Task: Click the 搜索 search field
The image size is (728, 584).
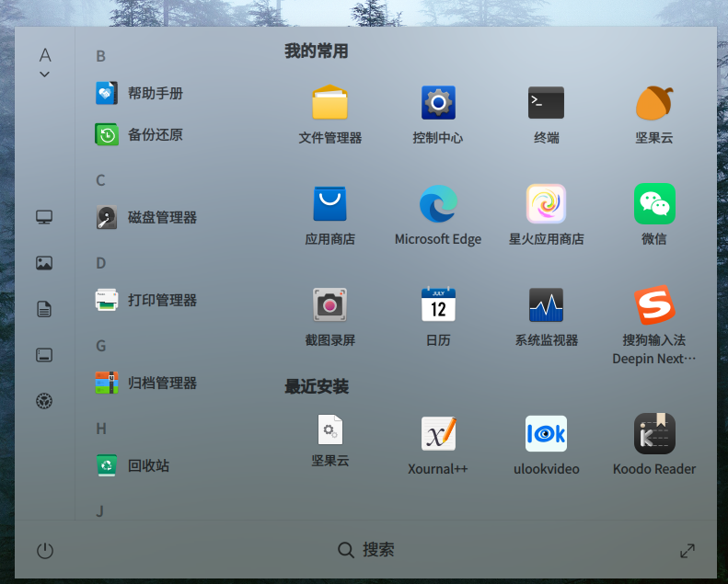Action: (366, 550)
